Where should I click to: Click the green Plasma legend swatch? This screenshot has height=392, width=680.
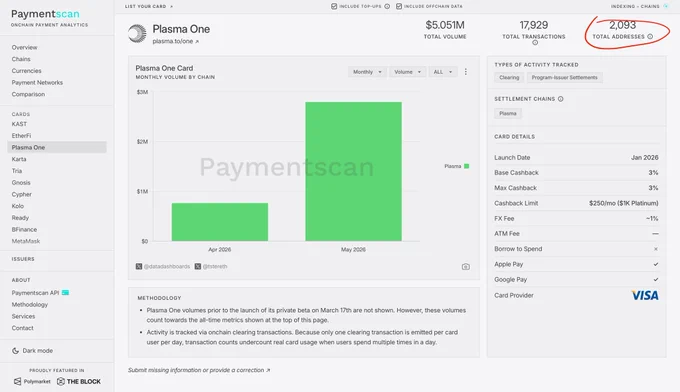pos(467,166)
